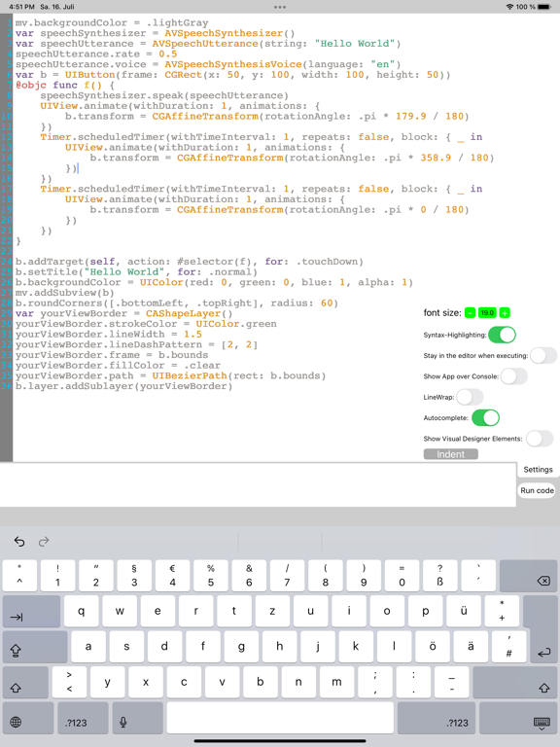
Task: Tap the less-than greater-than key
Action: pos(70,682)
